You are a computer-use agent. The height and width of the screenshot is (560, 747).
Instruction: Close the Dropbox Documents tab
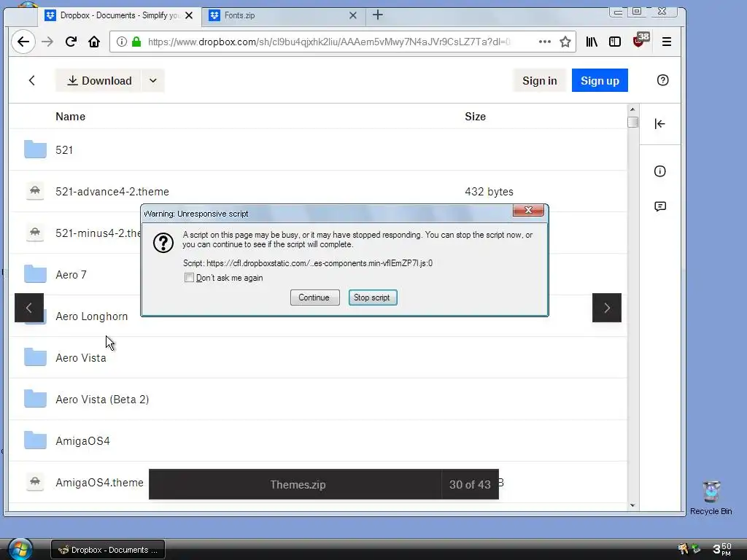pyautogui.click(x=189, y=15)
